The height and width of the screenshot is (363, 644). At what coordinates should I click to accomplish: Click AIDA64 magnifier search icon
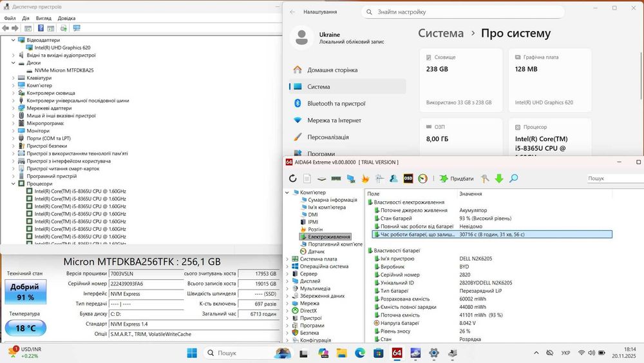click(513, 179)
